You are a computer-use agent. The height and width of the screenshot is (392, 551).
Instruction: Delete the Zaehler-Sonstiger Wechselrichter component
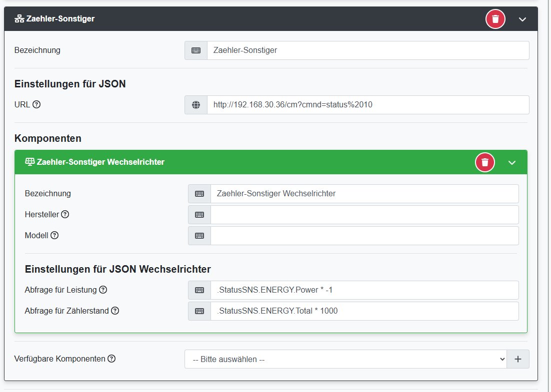click(484, 162)
